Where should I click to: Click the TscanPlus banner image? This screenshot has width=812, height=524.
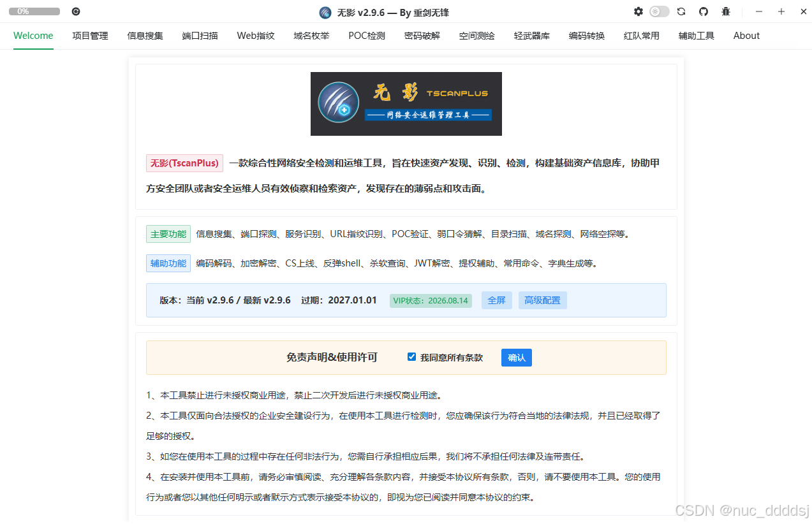406,104
